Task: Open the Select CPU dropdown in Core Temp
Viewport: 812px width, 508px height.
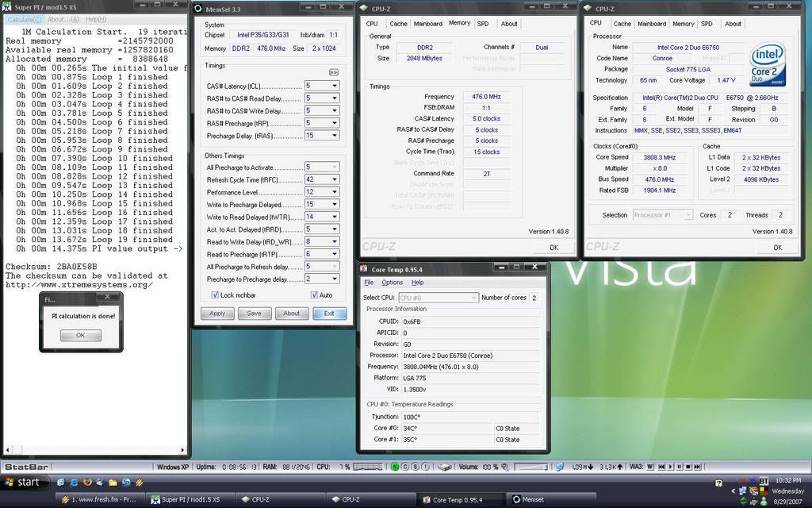Action: pos(438,298)
